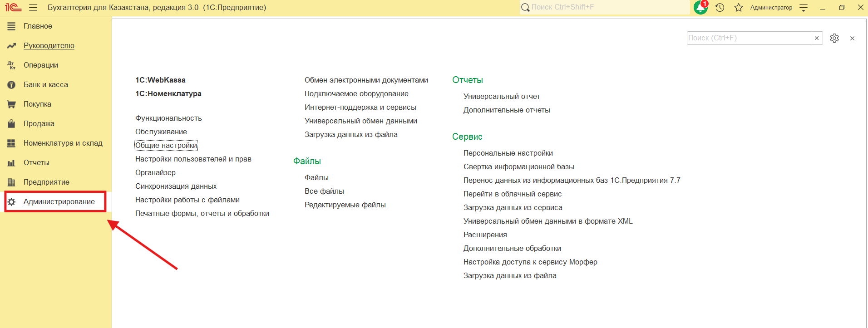Open Интернет-поддержка и сервисы
868x328 pixels.
[x=360, y=108]
